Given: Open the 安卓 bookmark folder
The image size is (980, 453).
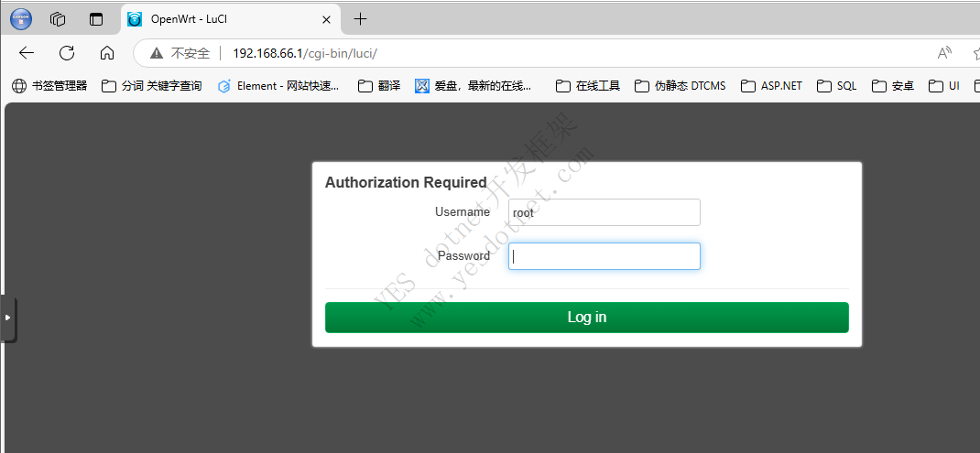Looking at the screenshot, I should coord(893,86).
